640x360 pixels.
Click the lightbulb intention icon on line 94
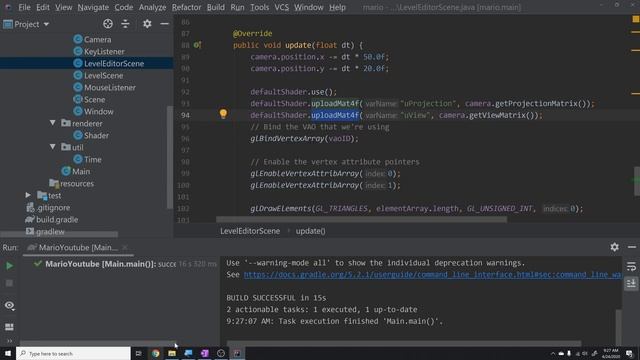[223, 114]
